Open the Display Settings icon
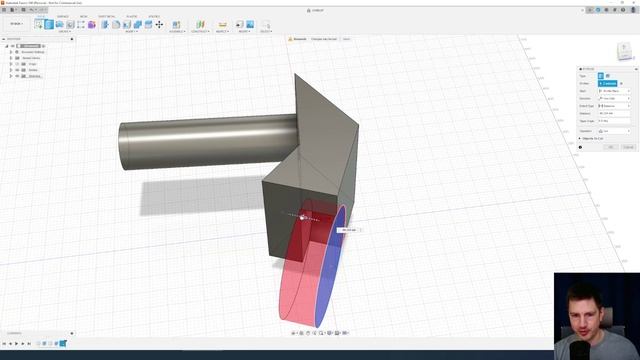This screenshot has width=640, height=360. point(330,333)
